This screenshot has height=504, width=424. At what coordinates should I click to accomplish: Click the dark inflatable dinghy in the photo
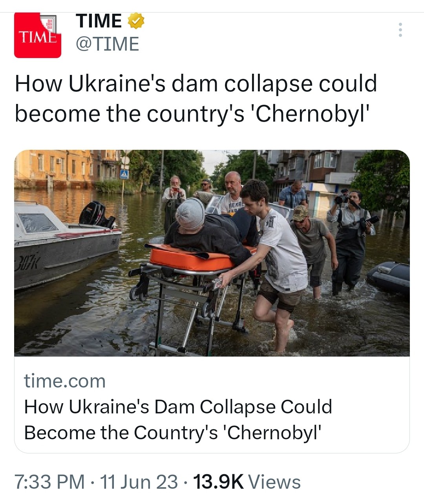(x=389, y=277)
